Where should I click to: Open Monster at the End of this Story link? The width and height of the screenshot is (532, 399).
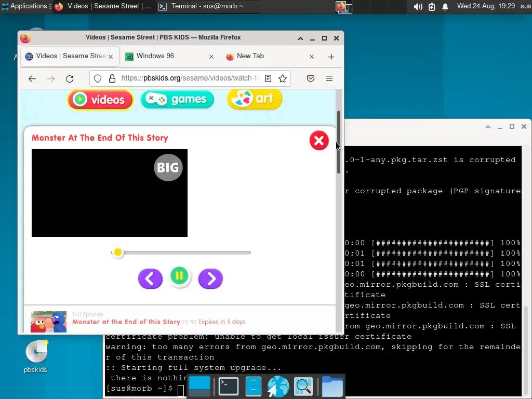(x=126, y=322)
